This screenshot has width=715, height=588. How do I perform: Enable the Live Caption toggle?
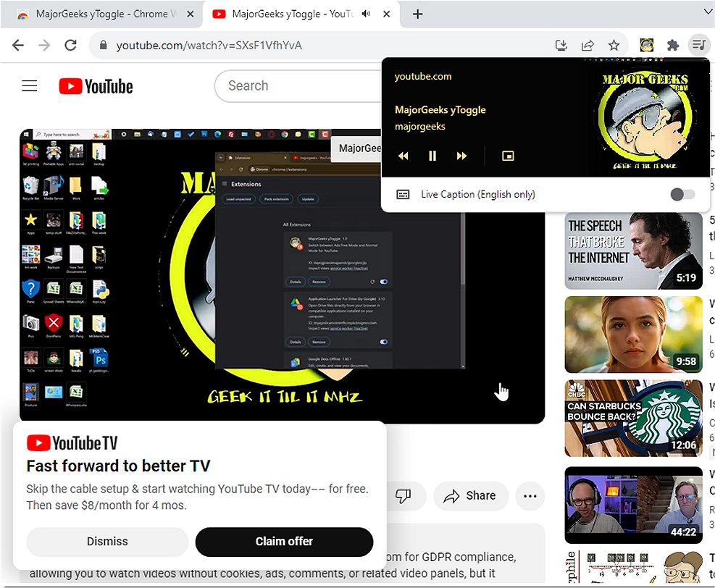(682, 194)
